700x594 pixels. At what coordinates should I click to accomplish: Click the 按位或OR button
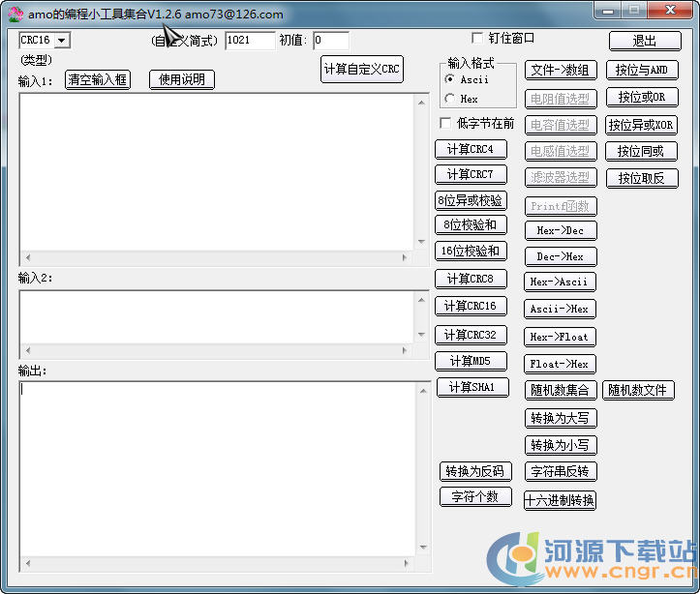point(642,97)
